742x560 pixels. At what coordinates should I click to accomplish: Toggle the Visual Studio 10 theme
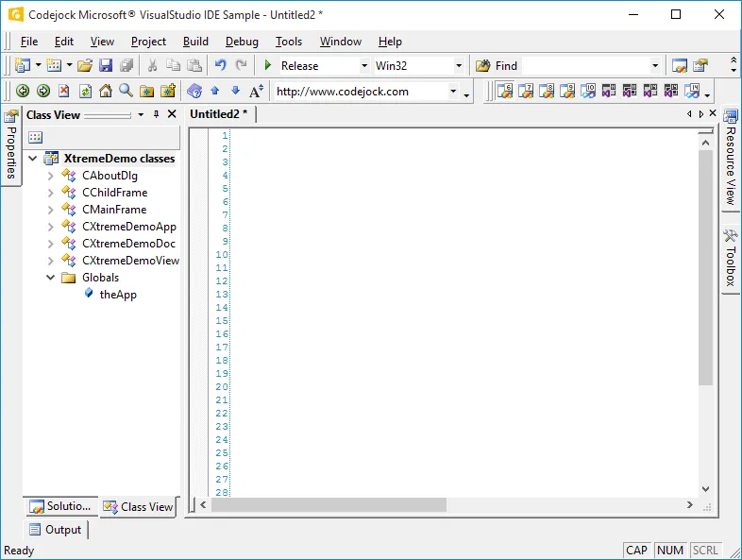[x=588, y=91]
